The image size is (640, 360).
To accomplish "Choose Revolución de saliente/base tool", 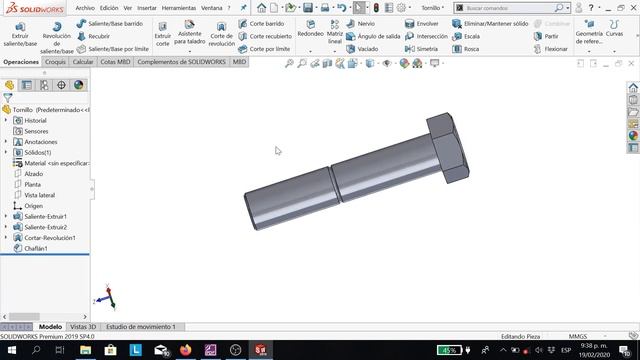I will (x=57, y=38).
